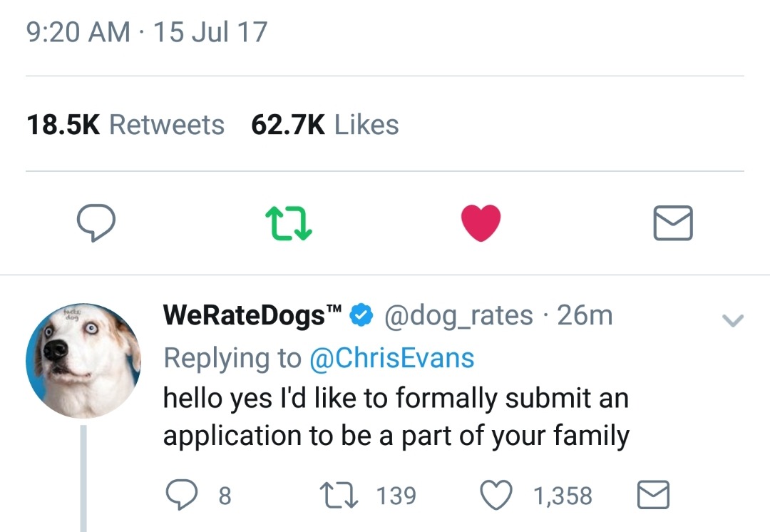Open the @ChrisEvans mention link

[391, 357]
